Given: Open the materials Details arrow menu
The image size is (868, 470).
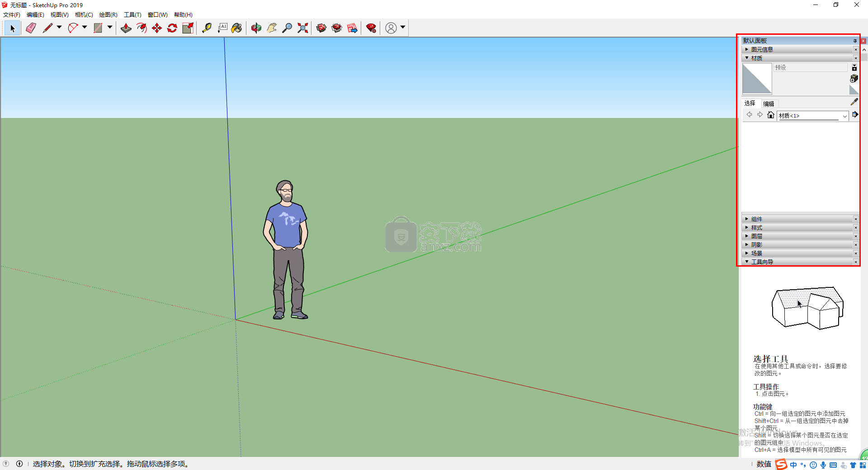Looking at the screenshot, I should click(855, 115).
